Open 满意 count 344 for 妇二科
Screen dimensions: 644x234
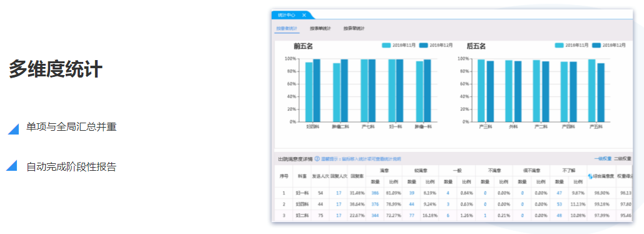click(x=375, y=215)
